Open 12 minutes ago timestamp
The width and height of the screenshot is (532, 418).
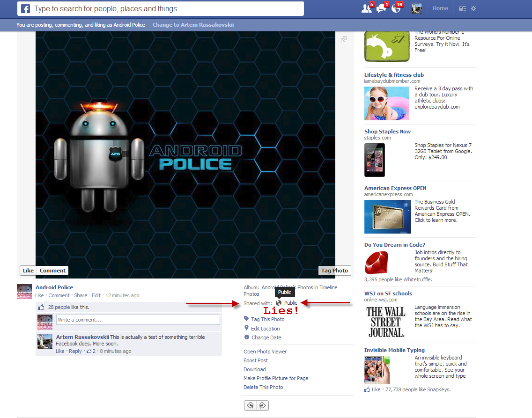tap(122, 295)
